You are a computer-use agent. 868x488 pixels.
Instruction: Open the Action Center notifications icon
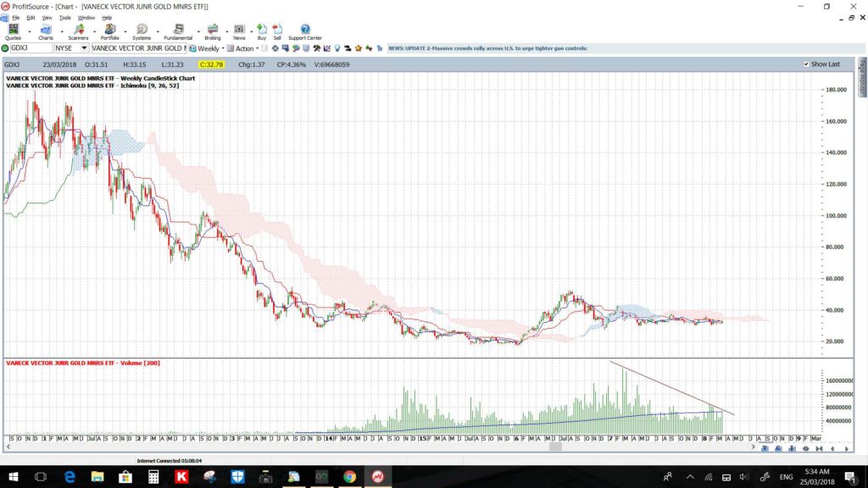(x=849, y=476)
